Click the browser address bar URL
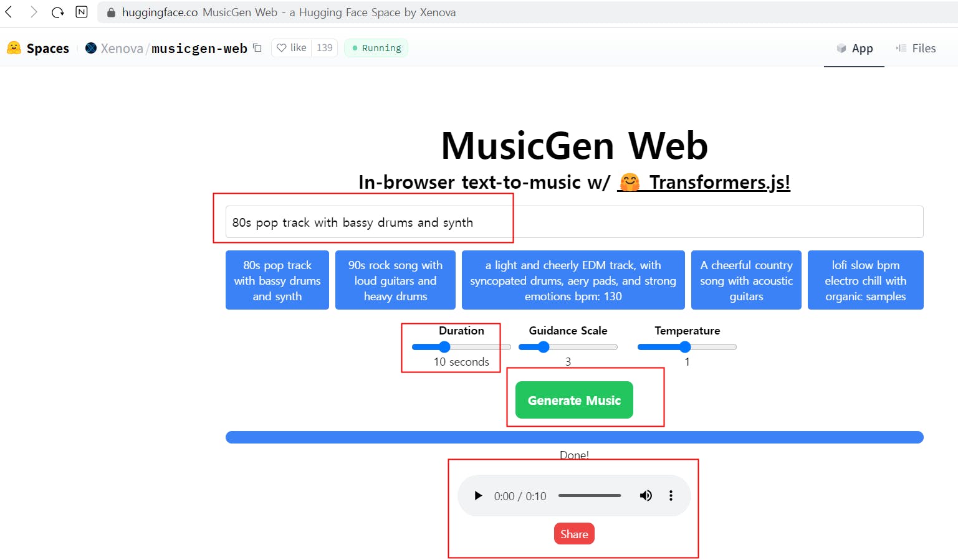 pos(160,12)
